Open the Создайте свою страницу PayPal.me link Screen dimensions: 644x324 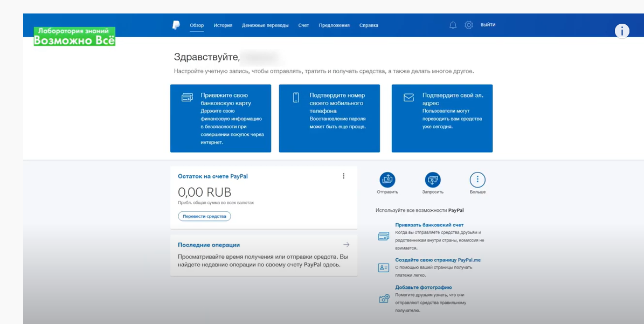pos(438,260)
